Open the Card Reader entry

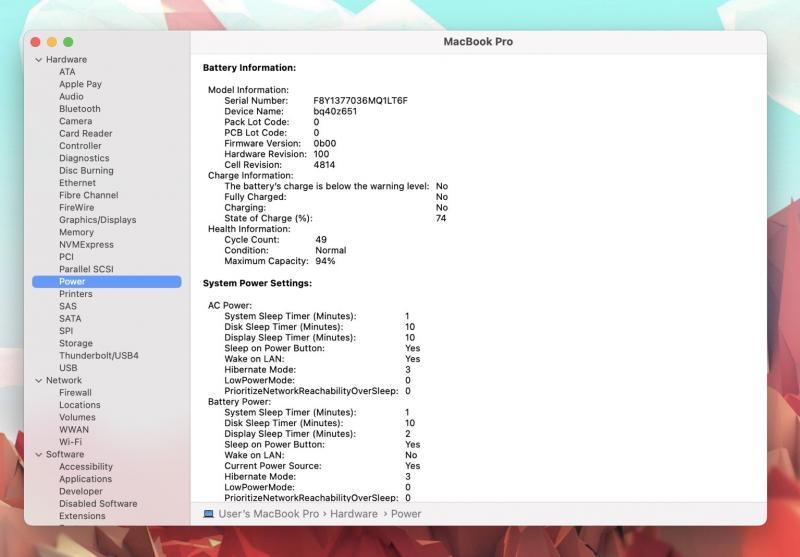(85, 134)
